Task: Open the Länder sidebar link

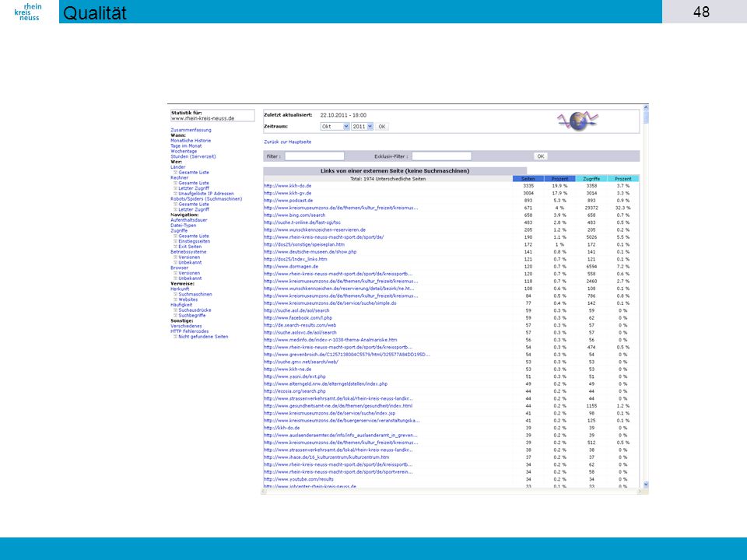Action: (x=177, y=167)
